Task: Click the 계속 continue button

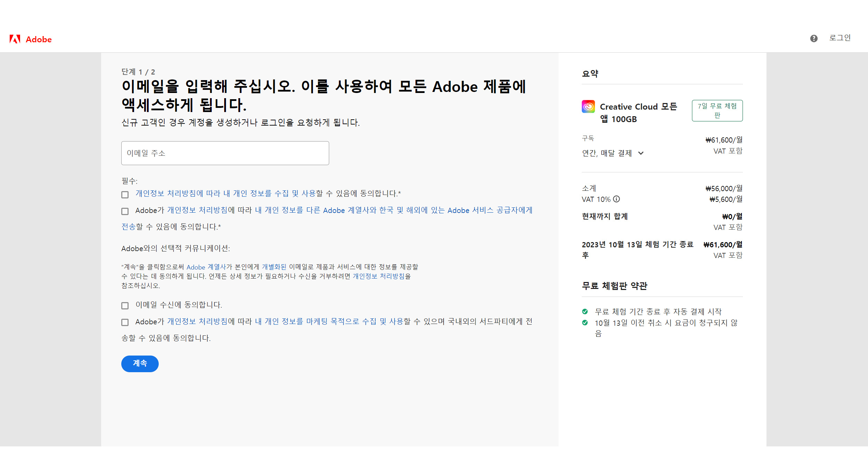Action: point(140,364)
